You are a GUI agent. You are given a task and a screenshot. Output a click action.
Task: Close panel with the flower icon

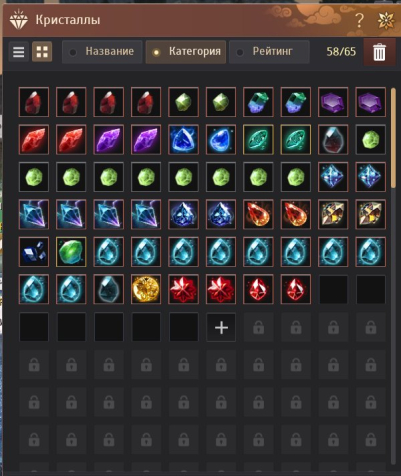point(386,21)
